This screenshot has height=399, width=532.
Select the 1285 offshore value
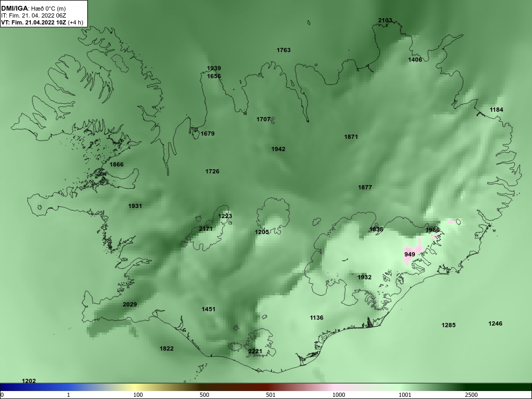point(448,326)
